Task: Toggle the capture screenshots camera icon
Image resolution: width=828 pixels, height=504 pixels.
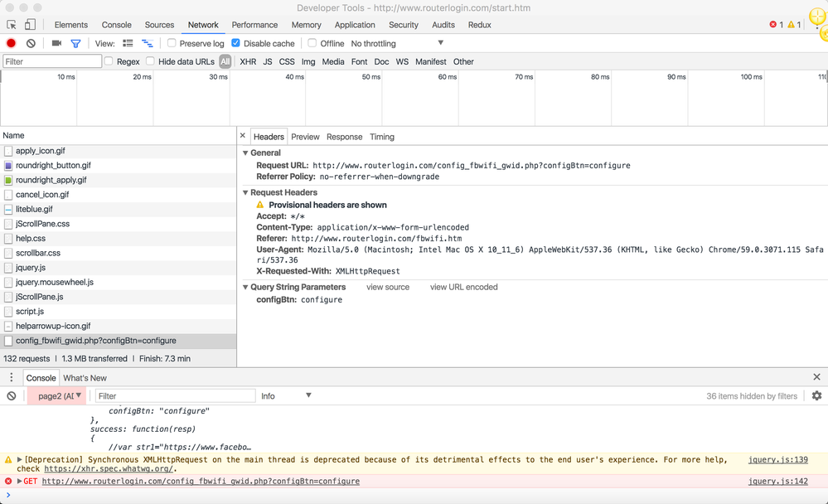Action: point(56,43)
